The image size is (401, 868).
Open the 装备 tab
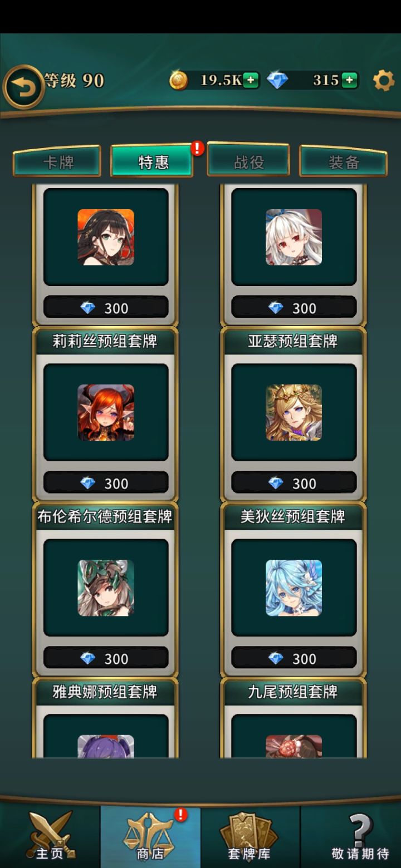tap(343, 162)
